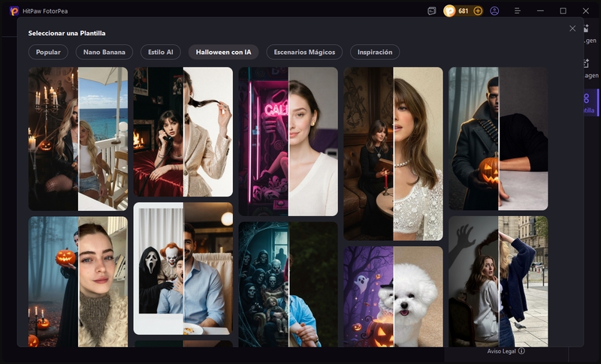
Task: Open the user account profile icon
Action: pos(494,11)
